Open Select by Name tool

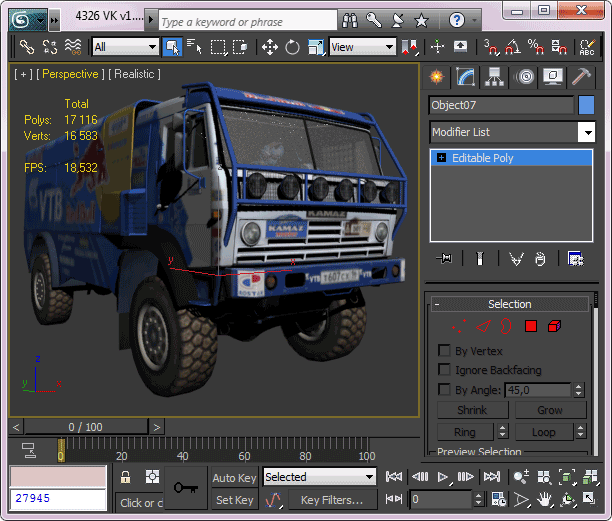tap(194, 47)
